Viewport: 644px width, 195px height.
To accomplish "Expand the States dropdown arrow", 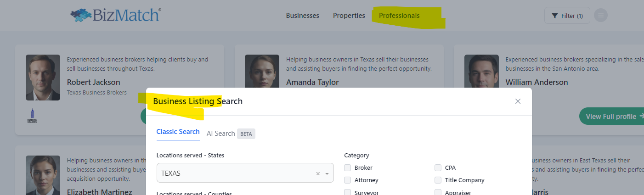I will click(x=327, y=174).
